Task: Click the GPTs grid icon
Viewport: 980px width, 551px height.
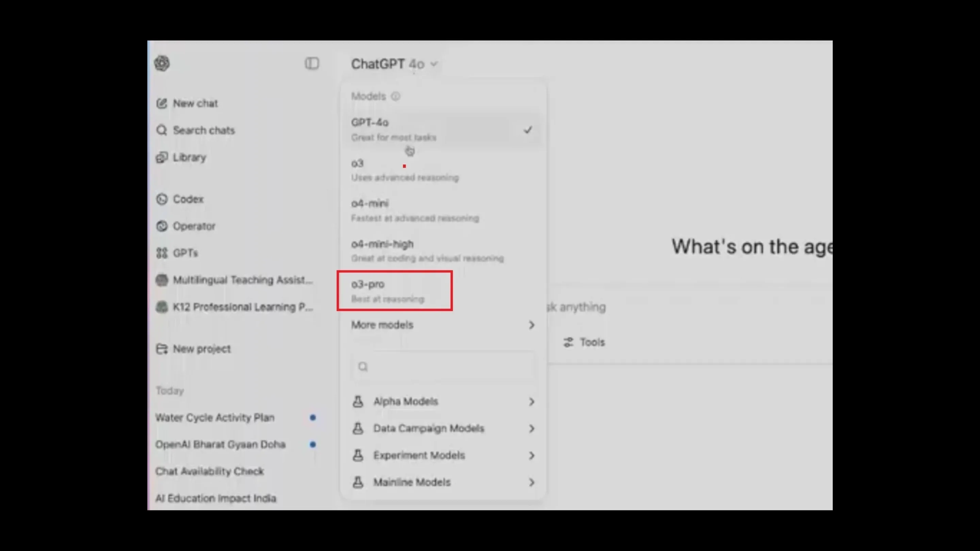Action: pyautogui.click(x=162, y=253)
